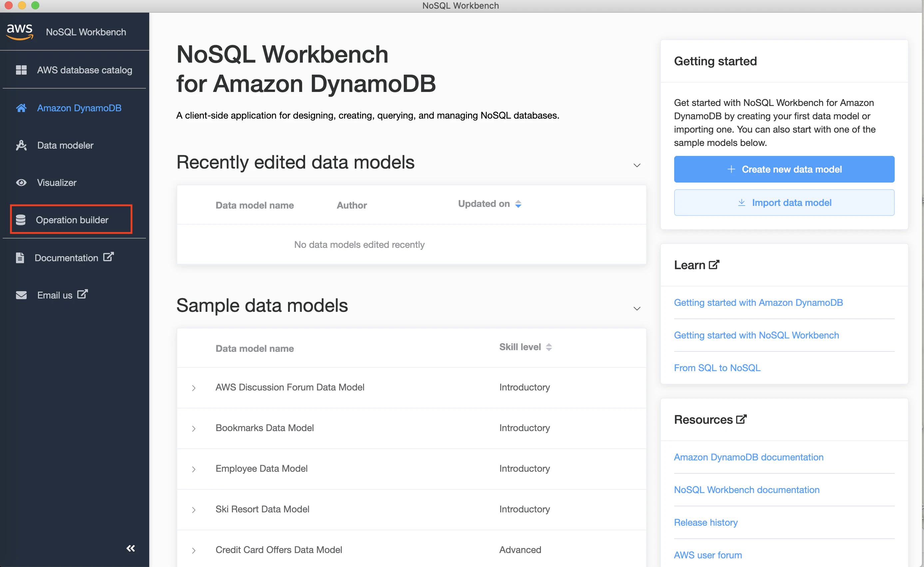Sort table by Updated on column
924x567 pixels.
coord(518,204)
